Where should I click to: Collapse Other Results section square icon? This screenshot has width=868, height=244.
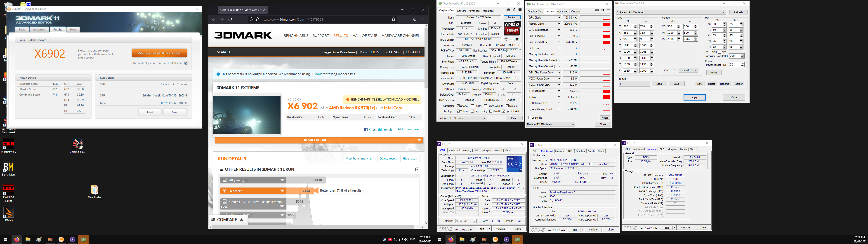(417, 169)
